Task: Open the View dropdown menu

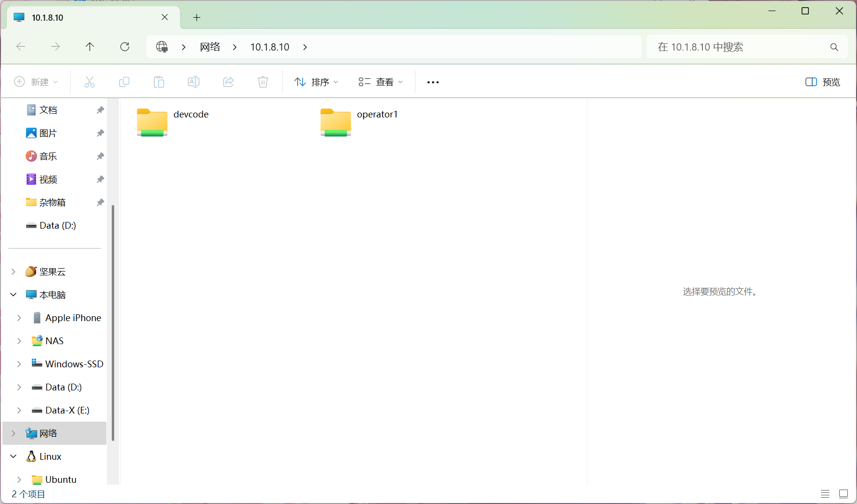Action: tap(380, 82)
